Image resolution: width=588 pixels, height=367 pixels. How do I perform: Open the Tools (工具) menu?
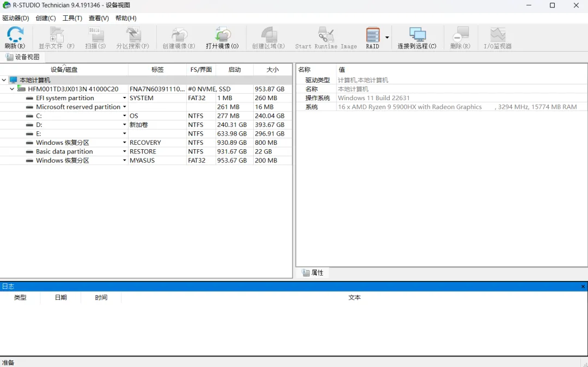pyautogui.click(x=72, y=18)
